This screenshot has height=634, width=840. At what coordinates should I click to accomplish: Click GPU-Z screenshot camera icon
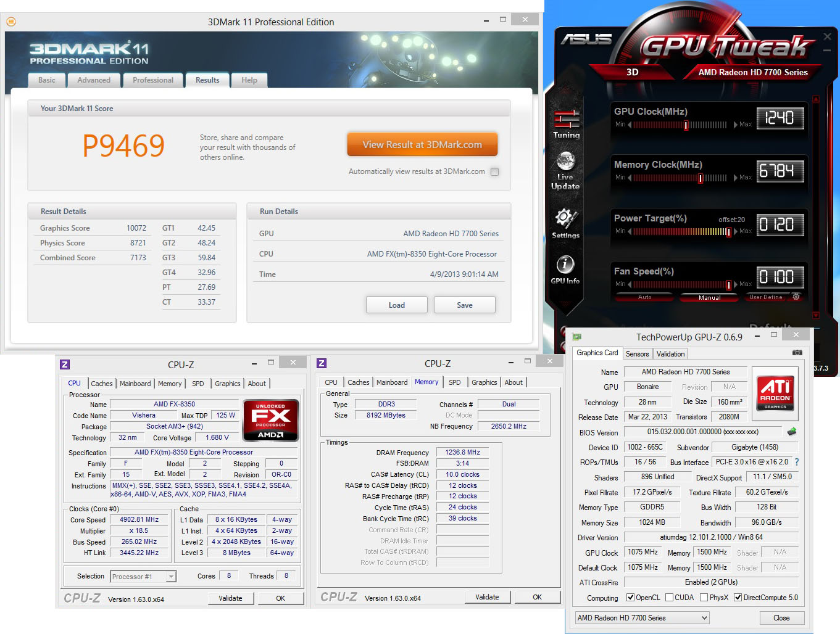point(797,353)
